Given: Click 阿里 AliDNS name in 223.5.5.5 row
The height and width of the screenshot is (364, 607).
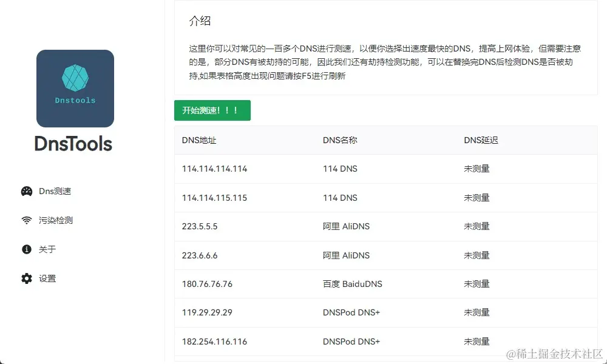Looking at the screenshot, I should [x=346, y=227].
